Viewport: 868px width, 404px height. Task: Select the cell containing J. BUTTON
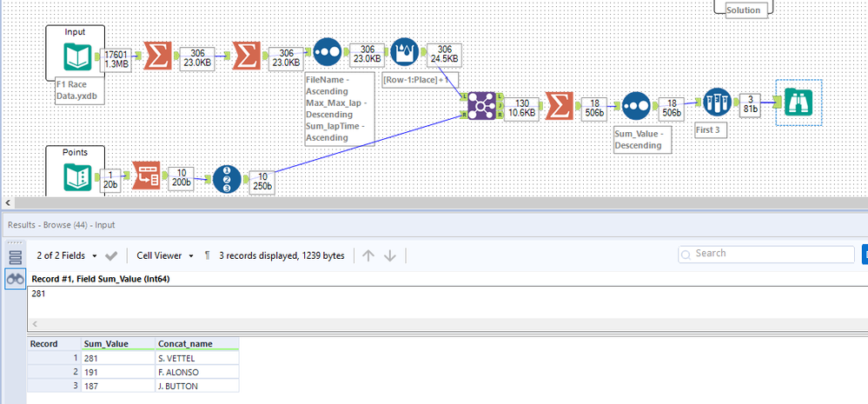tap(197, 387)
